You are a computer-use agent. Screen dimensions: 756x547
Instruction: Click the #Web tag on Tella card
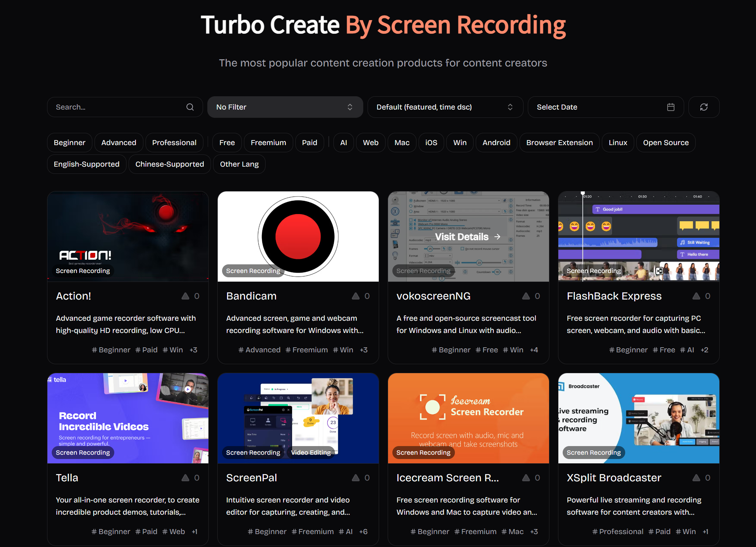coord(174,532)
